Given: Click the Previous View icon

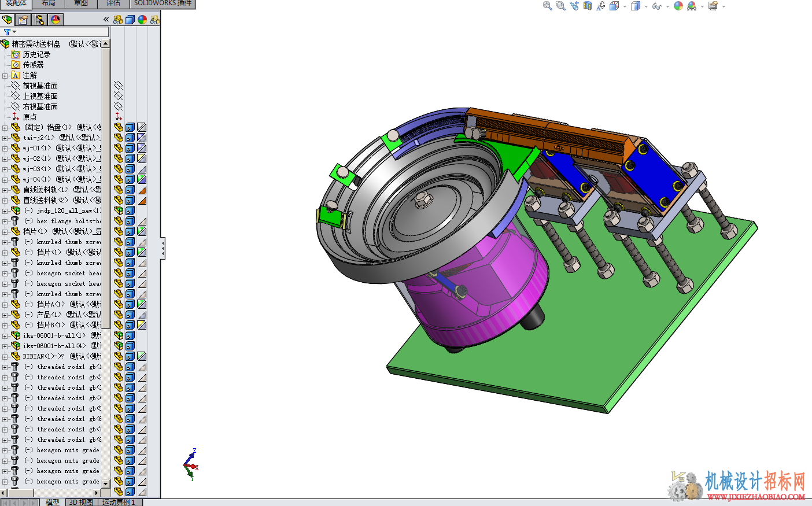Looking at the screenshot, I should pyautogui.click(x=574, y=6).
